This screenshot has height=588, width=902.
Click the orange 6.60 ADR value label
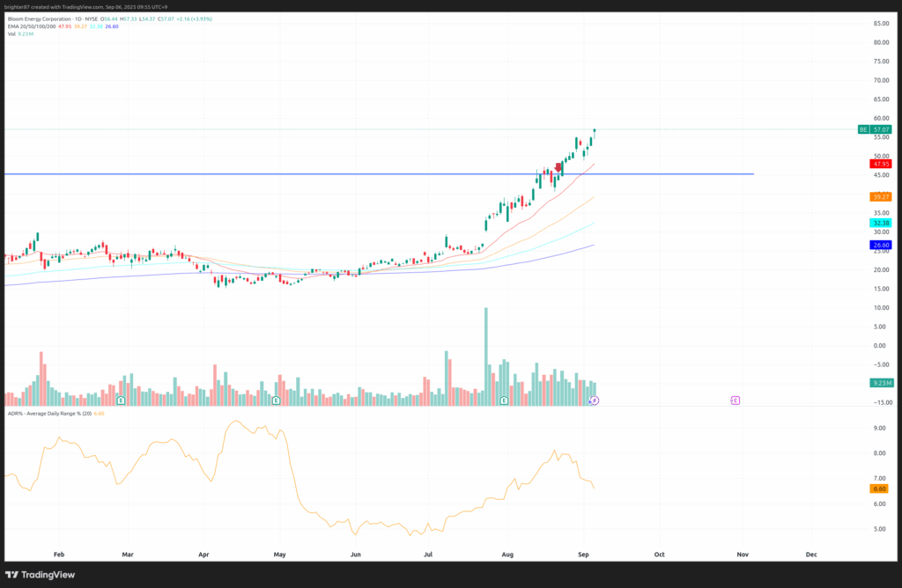point(879,489)
